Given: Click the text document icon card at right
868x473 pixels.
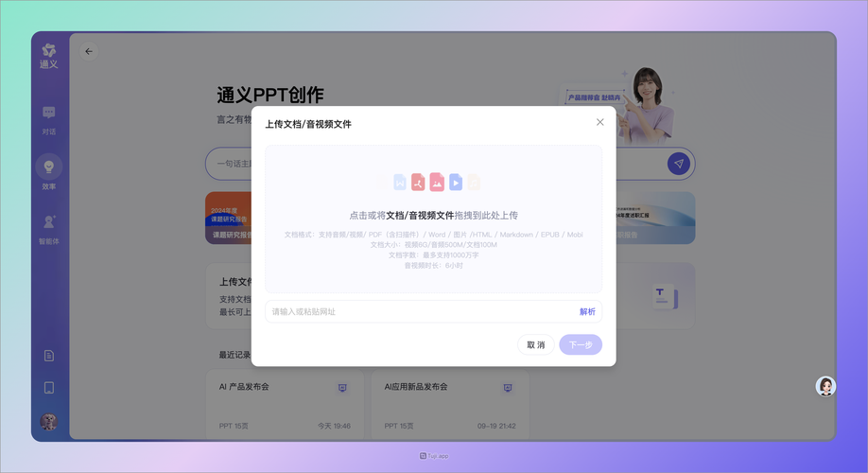Looking at the screenshot, I should coord(665,296).
